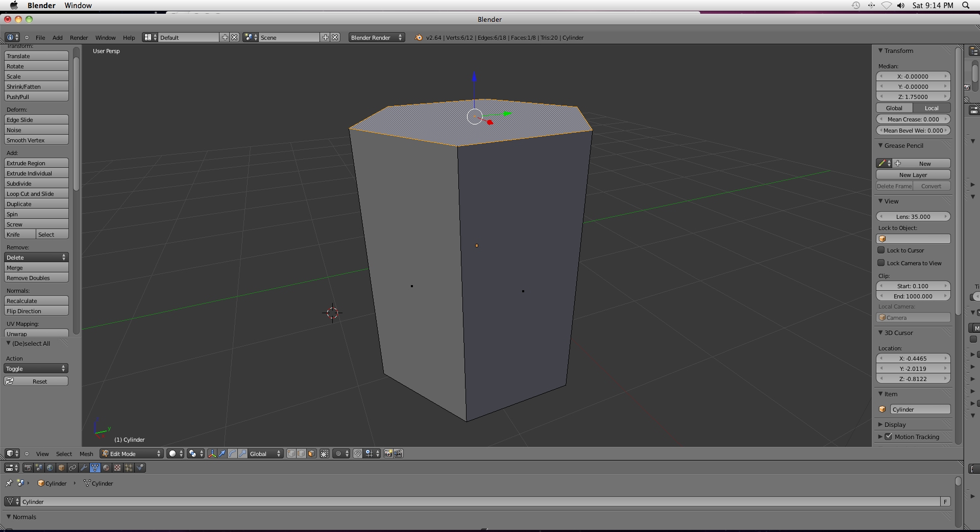Open the Global orientation dropdown
980x532 pixels.
point(265,453)
